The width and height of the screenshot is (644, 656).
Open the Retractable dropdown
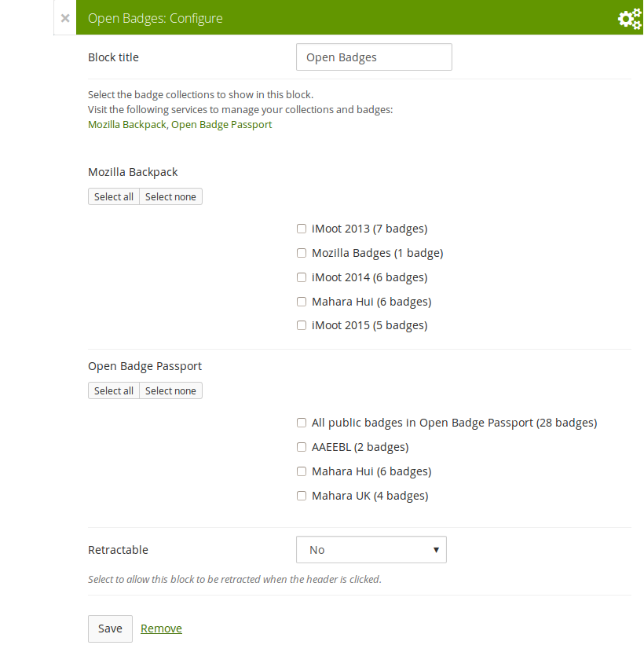[371, 550]
